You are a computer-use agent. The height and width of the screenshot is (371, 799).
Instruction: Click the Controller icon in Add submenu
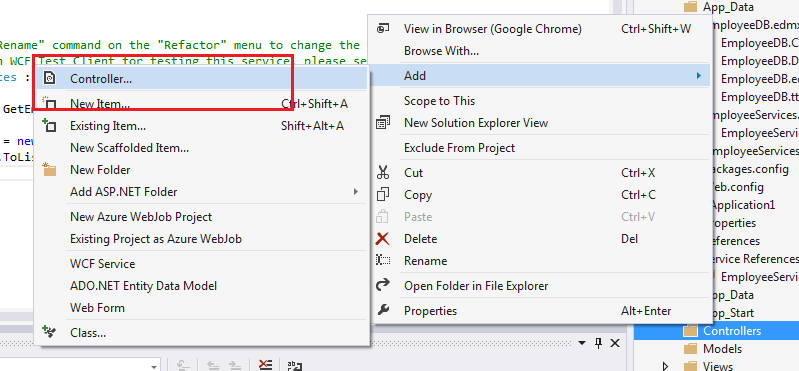[x=49, y=78]
